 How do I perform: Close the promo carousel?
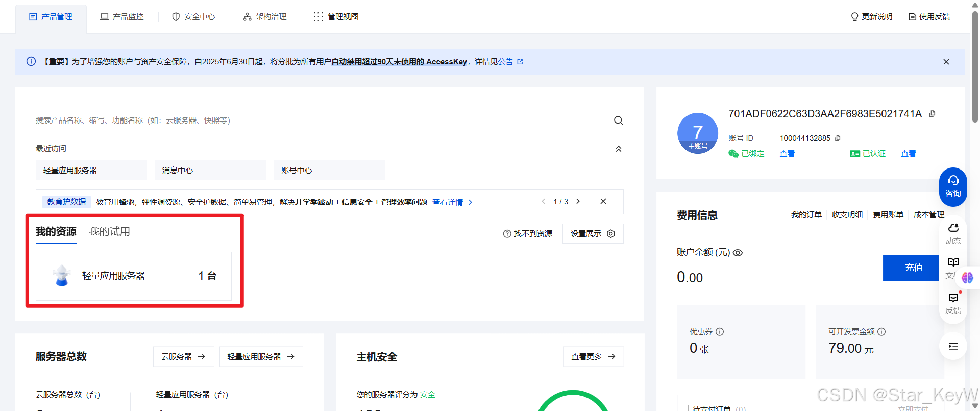[603, 202]
